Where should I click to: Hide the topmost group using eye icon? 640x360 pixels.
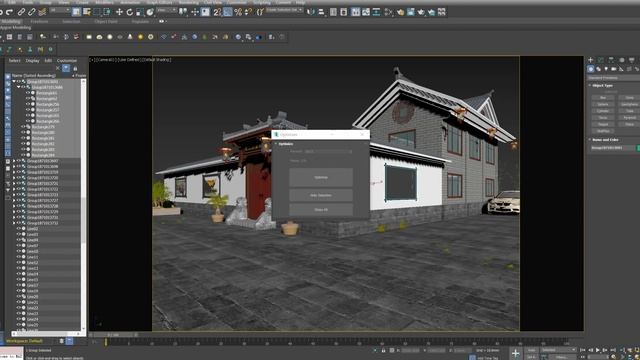(19, 82)
